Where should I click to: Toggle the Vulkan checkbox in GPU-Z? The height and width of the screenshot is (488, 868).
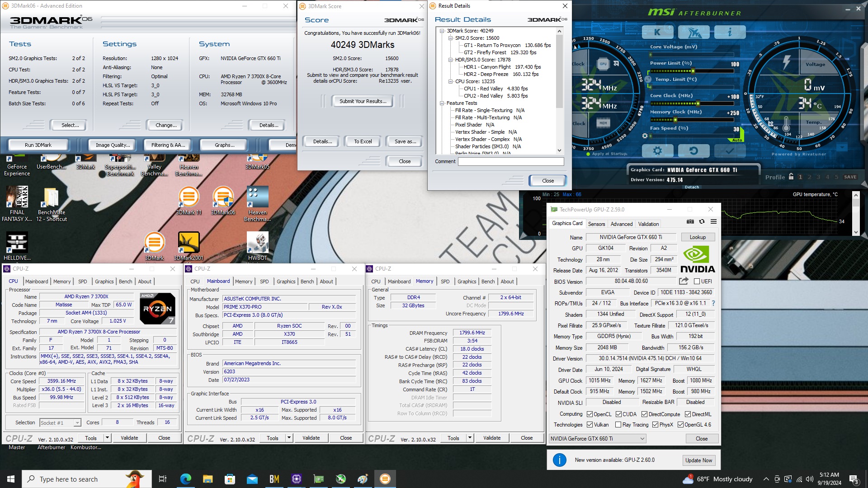(x=590, y=425)
